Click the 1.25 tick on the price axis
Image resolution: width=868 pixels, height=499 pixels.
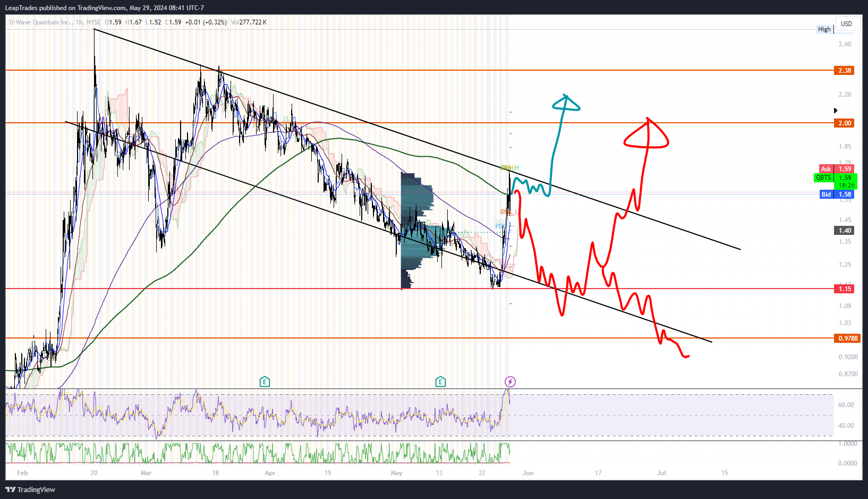[845, 265]
